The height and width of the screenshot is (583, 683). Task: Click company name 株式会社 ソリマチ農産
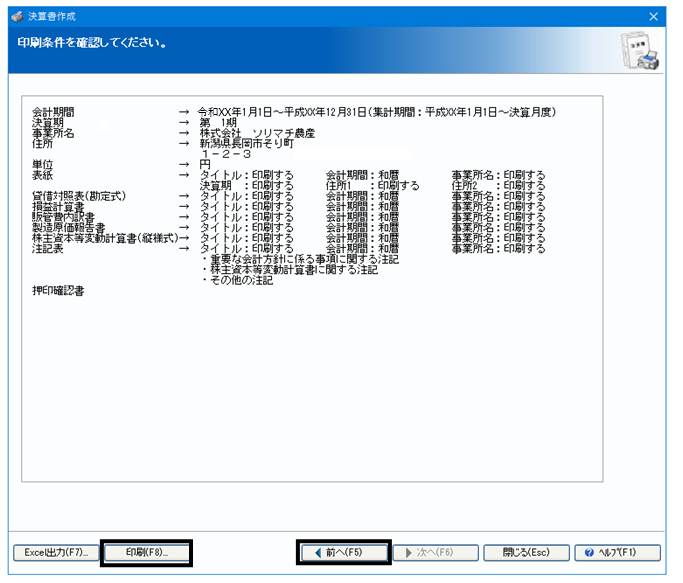pos(257,133)
